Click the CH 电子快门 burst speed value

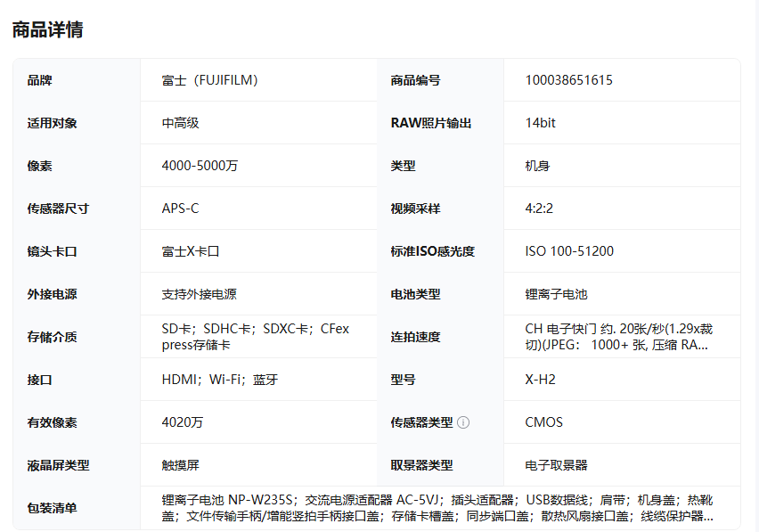point(619,337)
